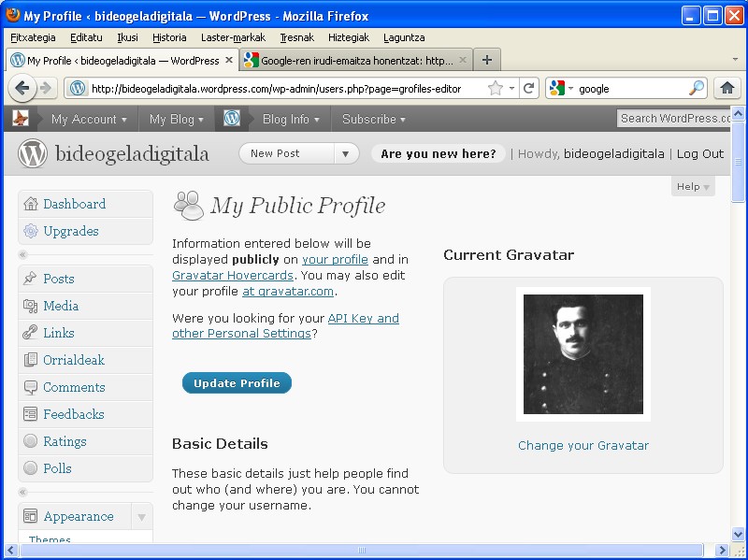The image size is (748, 560).
Task: Switch to the Google-ren irudi-emaitza tab
Action: click(x=356, y=61)
